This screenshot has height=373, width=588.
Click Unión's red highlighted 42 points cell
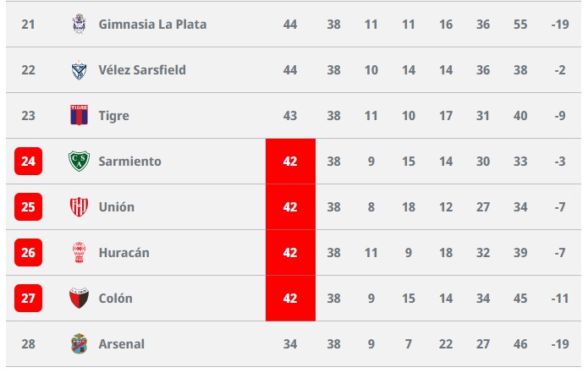point(290,207)
